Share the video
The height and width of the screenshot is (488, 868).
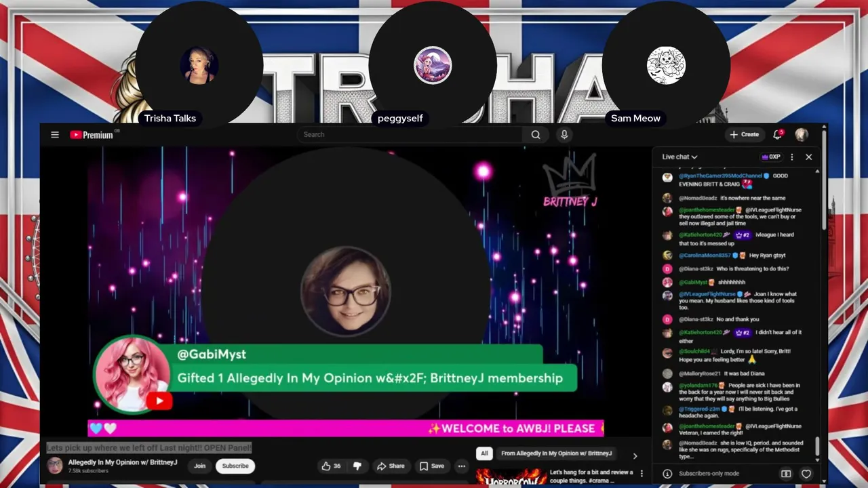(391, 466)
